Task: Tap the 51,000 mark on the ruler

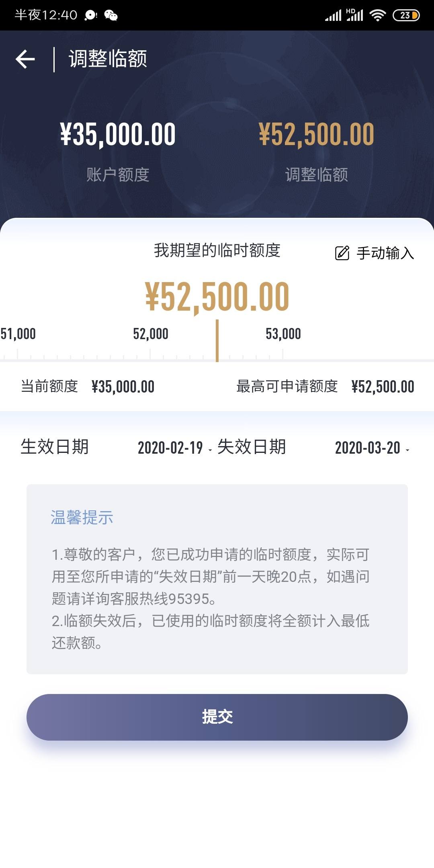Action: pyautogui.click(x=18, y=334)
